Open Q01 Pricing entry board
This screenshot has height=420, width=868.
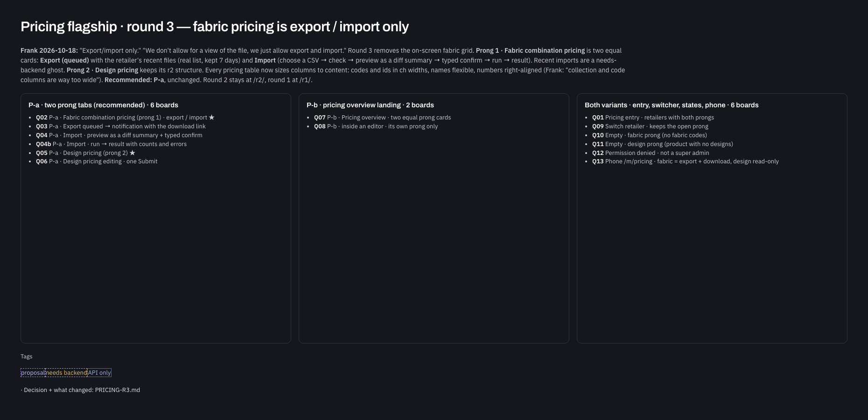(x=653, y=118)
